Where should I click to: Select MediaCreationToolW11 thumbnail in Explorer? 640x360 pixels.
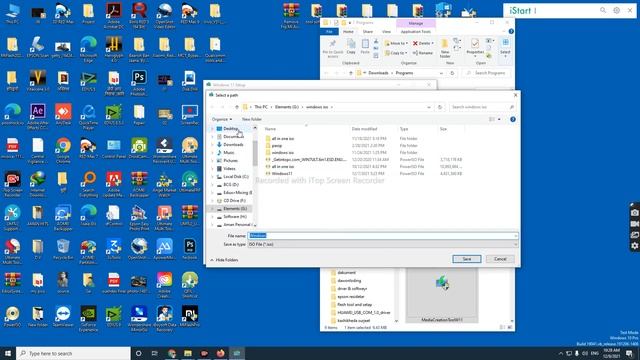pyautogui.click(x=442, y=296)
